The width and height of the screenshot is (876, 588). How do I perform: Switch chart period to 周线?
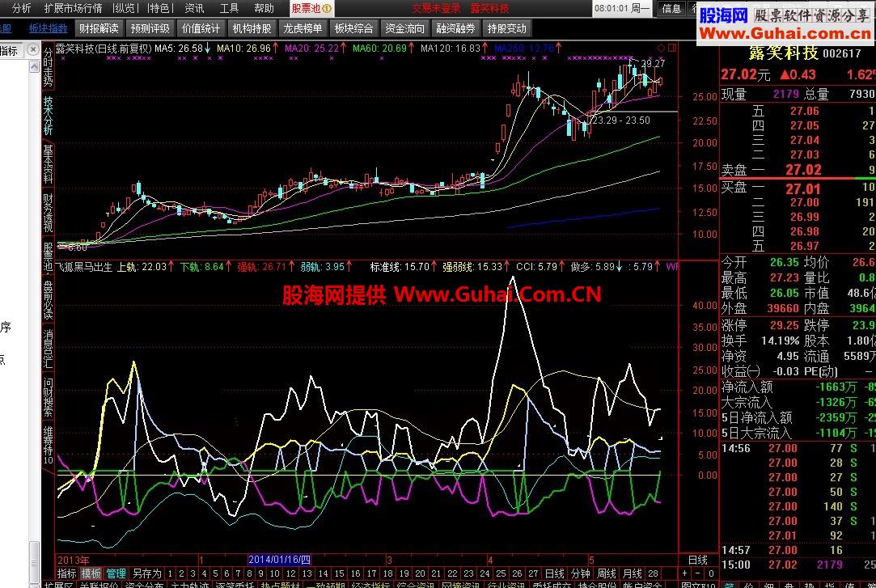click(606, 573)
